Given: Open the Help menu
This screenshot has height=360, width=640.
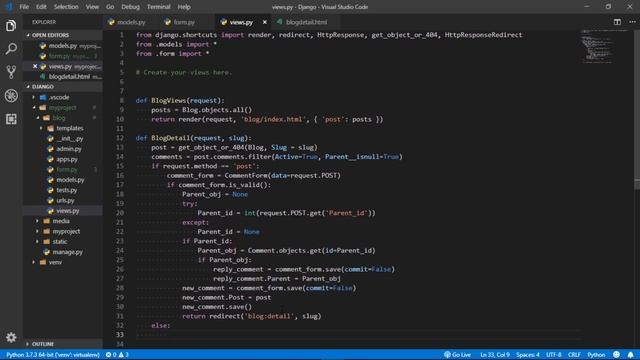Looking at the screenshot, I should pos(184,7).
